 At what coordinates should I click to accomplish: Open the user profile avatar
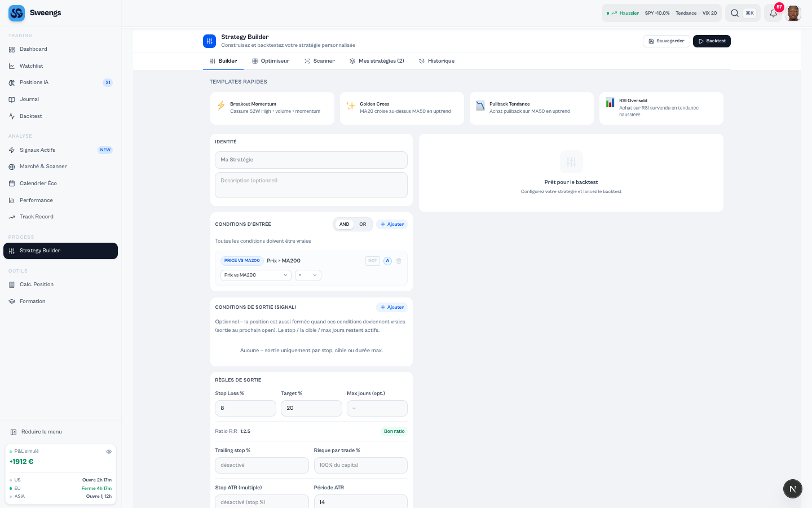click(x=793, y=13)
